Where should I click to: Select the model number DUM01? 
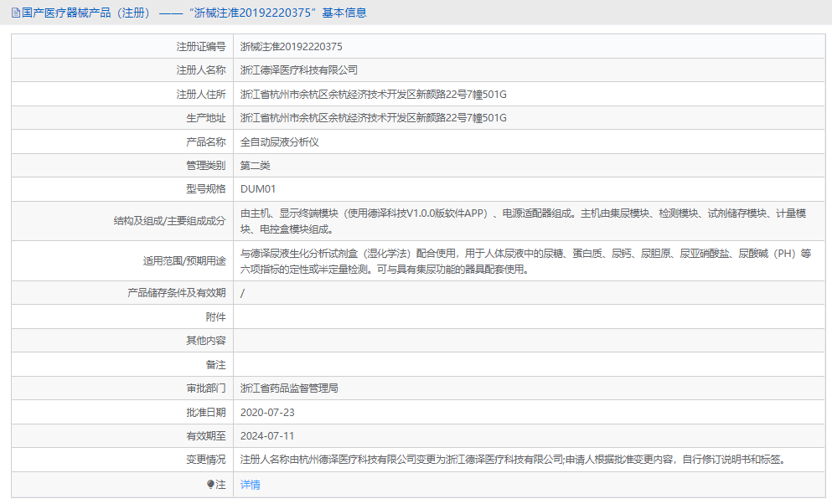(x=258, y=188)
